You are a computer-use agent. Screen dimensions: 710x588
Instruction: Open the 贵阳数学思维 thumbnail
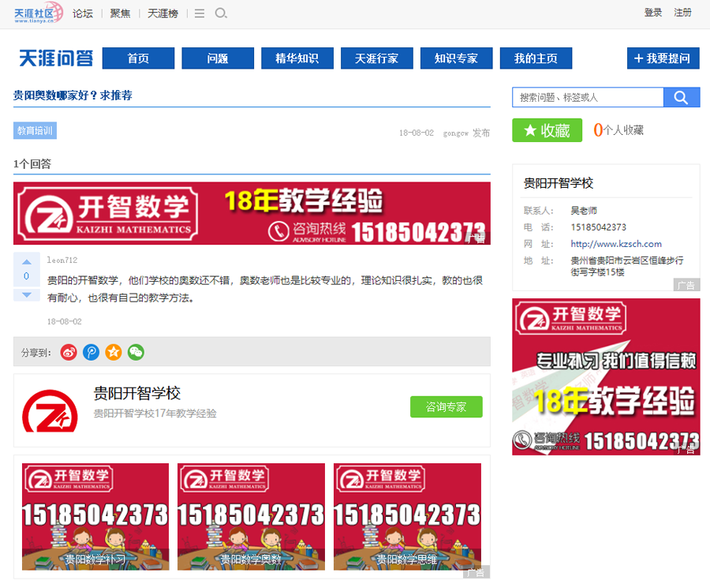407,516
